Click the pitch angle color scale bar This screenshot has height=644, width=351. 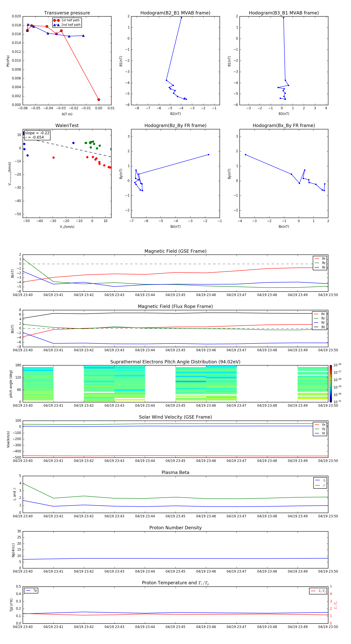coord(331,383)
